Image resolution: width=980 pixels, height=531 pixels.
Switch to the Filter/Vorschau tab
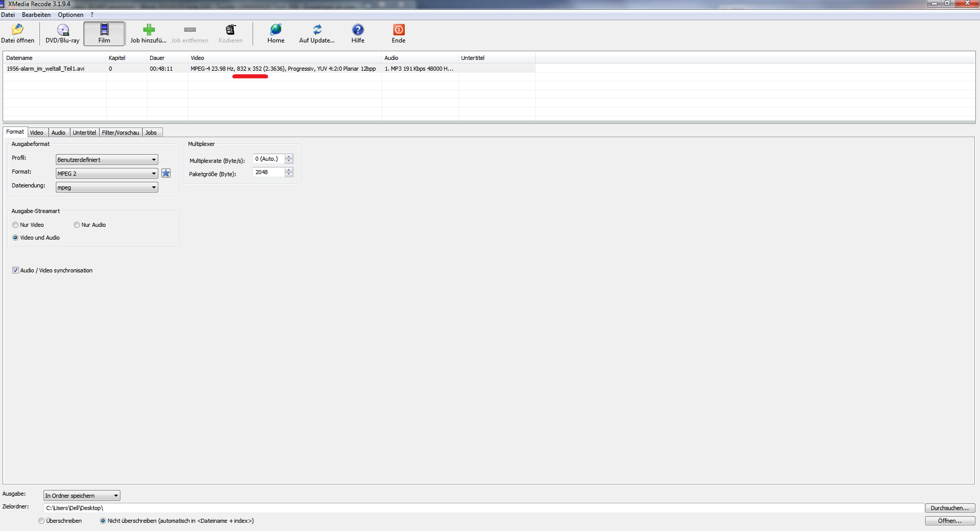[x=120, y=133]
